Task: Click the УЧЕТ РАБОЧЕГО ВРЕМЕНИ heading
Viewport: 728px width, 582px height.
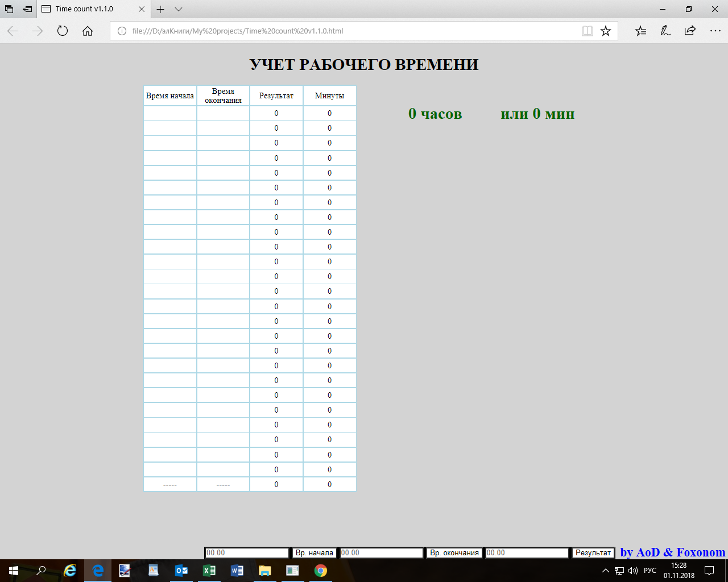Action: 364,65
